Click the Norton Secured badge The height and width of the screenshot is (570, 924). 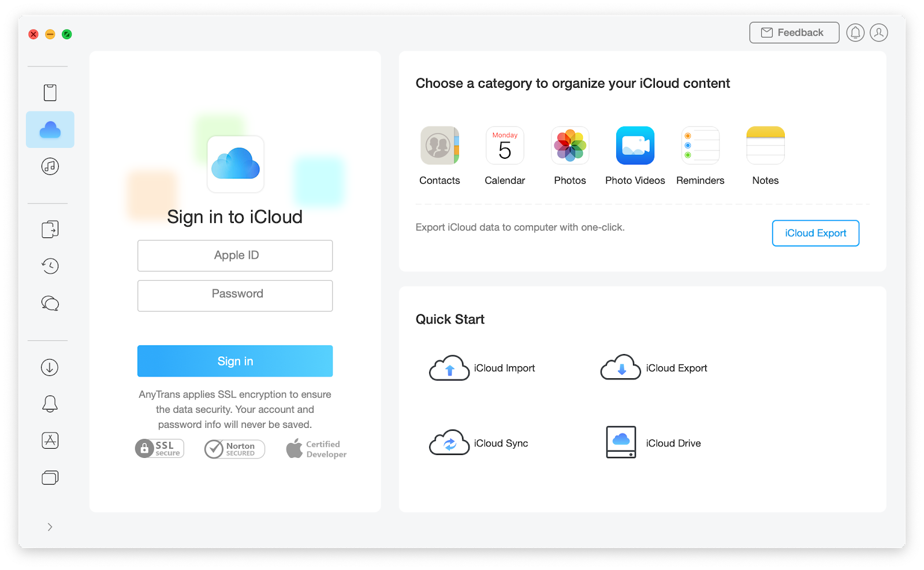click(234, 449)
